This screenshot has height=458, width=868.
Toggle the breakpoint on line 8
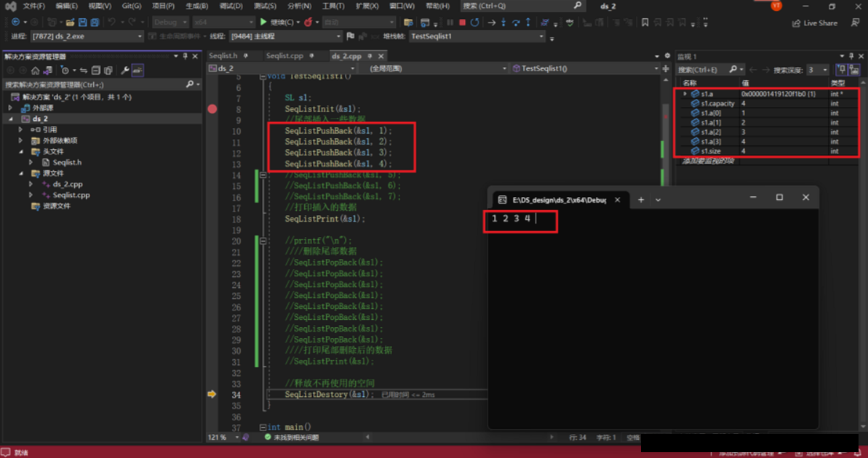[212, 109]
